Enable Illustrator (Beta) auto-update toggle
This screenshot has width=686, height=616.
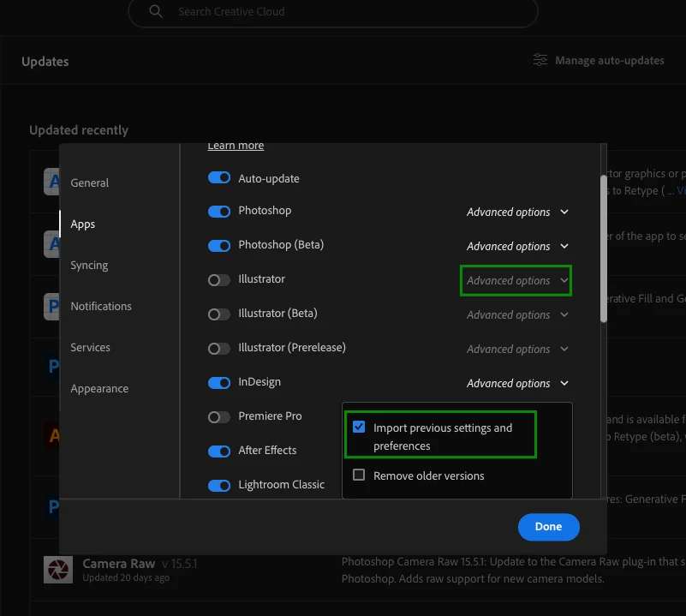tap(219, 314)
